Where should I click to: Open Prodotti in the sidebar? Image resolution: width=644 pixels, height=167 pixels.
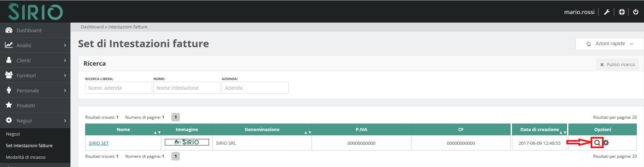click(26, 106)
